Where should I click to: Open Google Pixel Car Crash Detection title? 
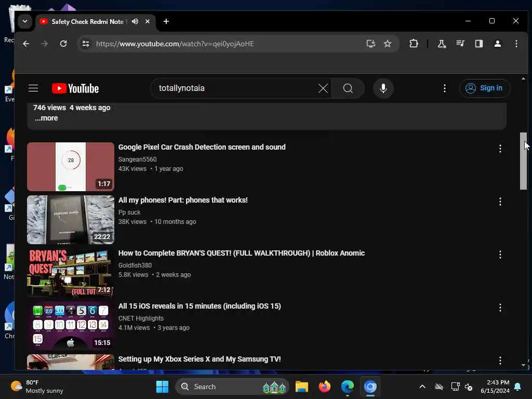(x=202, y=147)
